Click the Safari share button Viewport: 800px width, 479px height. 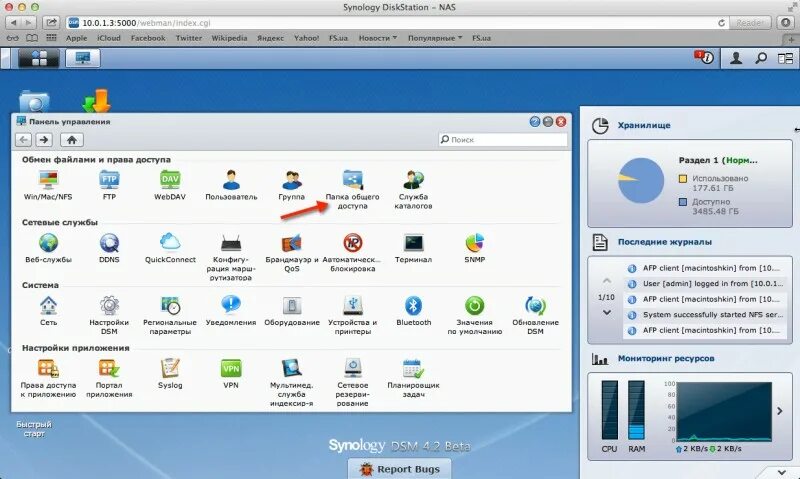pyautogui.click(x=51, y=23)
